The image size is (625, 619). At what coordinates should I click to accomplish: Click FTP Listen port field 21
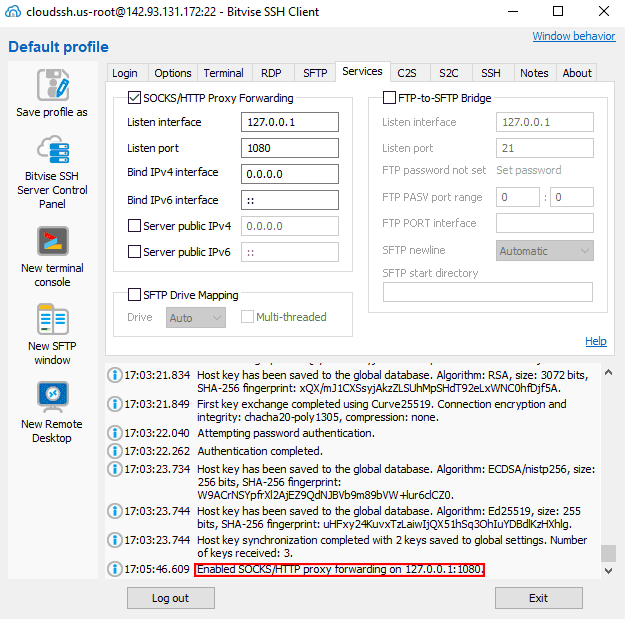[x=544, y=148]
